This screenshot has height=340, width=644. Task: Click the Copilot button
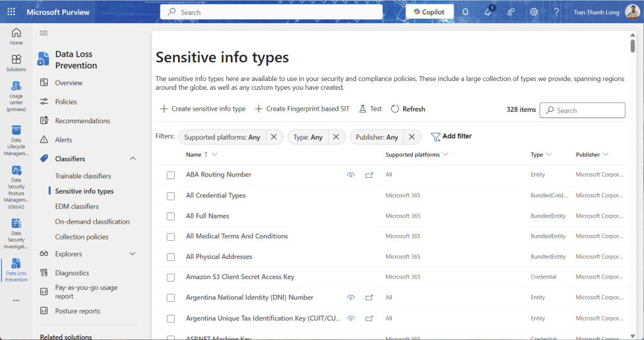click(x=430, y=12)
